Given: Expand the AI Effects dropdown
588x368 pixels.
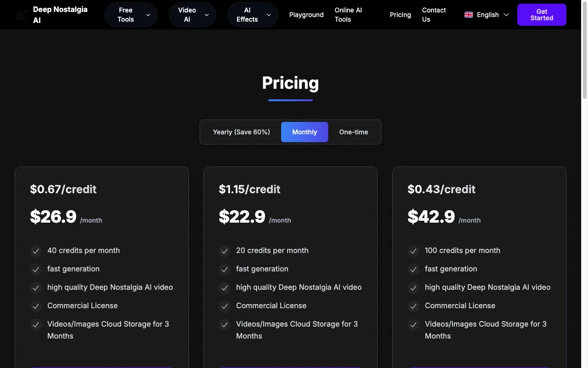Looking at the screenshot, I should click(x=253, y=15).
